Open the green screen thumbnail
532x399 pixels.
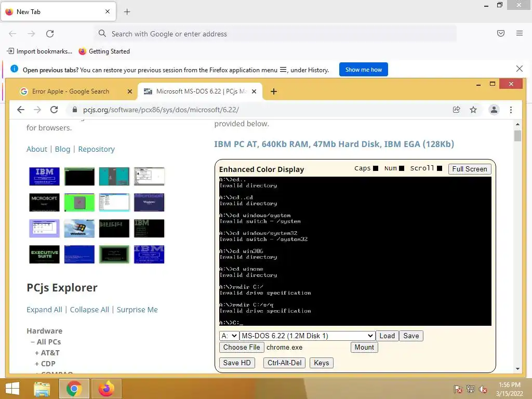coord(79,202)
